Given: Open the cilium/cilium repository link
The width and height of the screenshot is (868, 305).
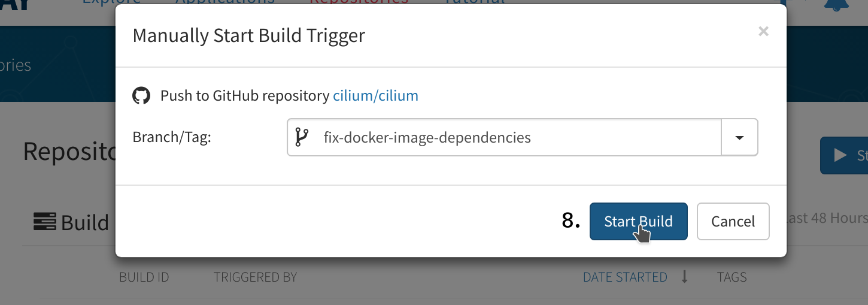Looking at the screenshot, I should click(x=375, y=96).
